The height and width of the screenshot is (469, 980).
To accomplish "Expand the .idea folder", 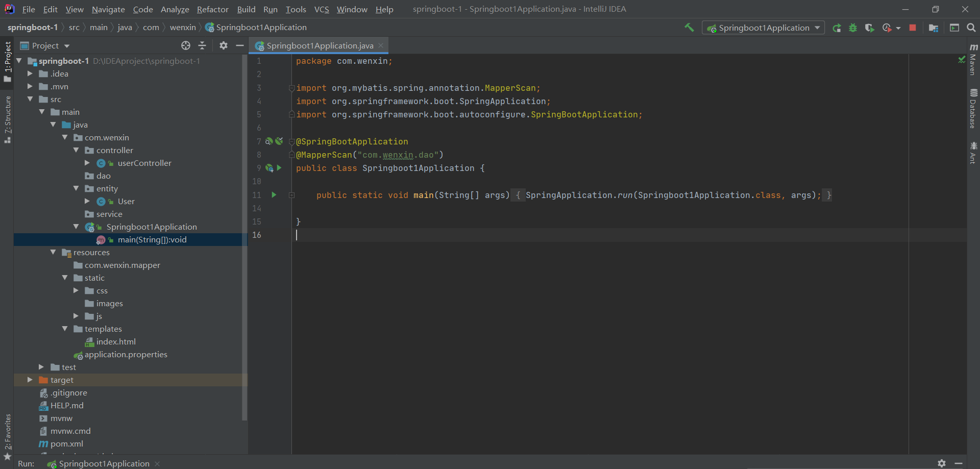I will 30,73.
